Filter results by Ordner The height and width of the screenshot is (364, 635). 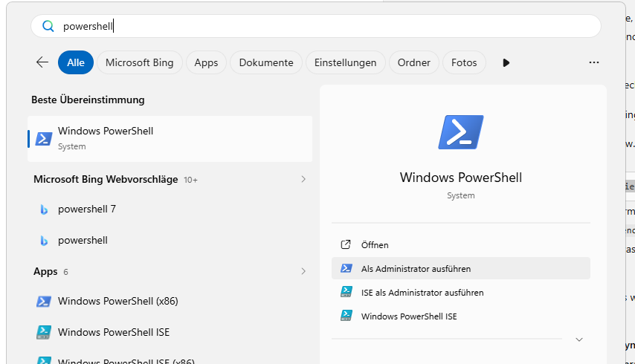coord(414,62)
